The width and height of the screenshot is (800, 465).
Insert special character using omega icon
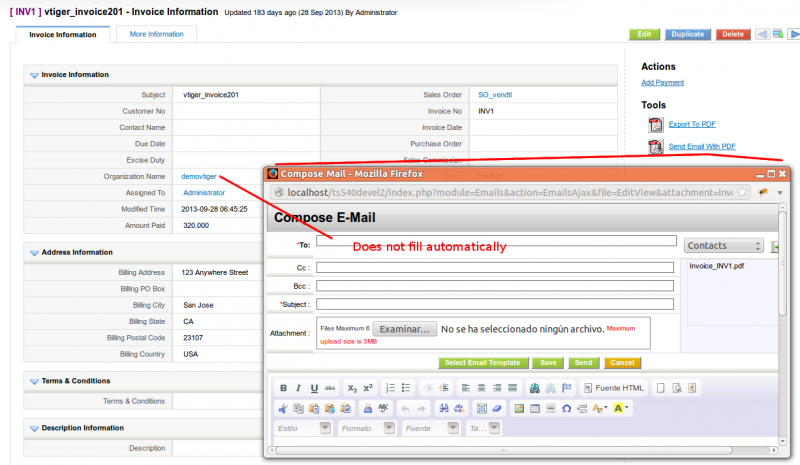tap(566, 408)
